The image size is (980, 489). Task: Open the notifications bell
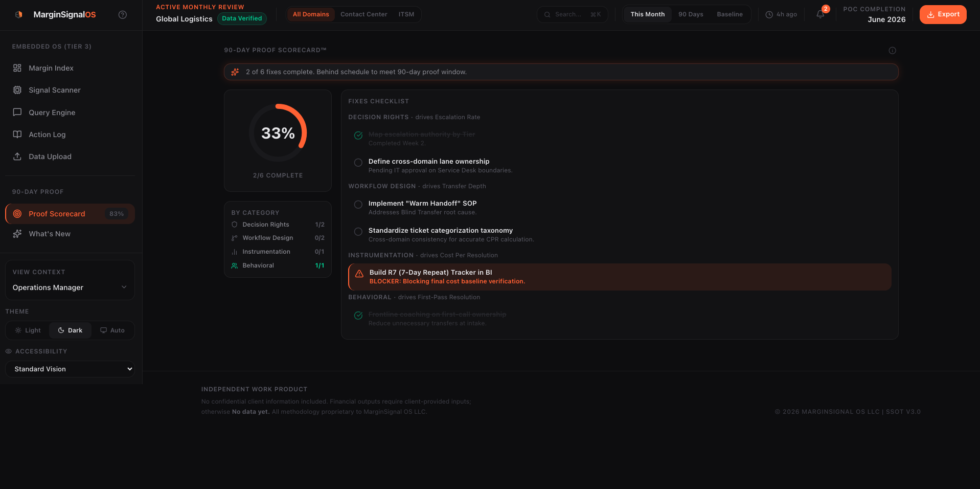(820, 14)
